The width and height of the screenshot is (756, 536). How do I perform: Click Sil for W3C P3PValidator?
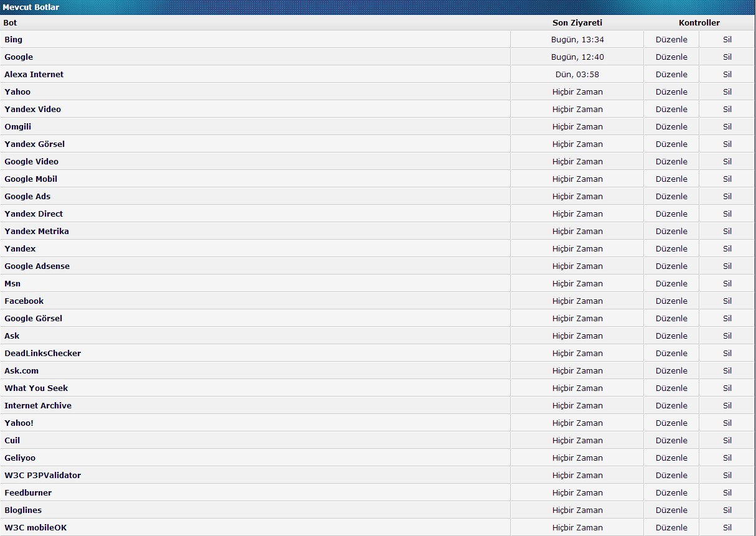click(x=727, y=475)
